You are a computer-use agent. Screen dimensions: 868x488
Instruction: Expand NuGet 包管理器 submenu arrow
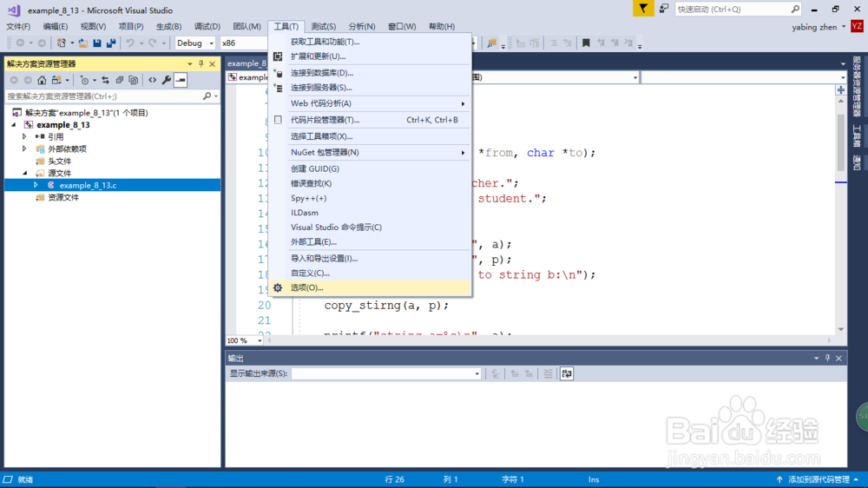(463, 152)
